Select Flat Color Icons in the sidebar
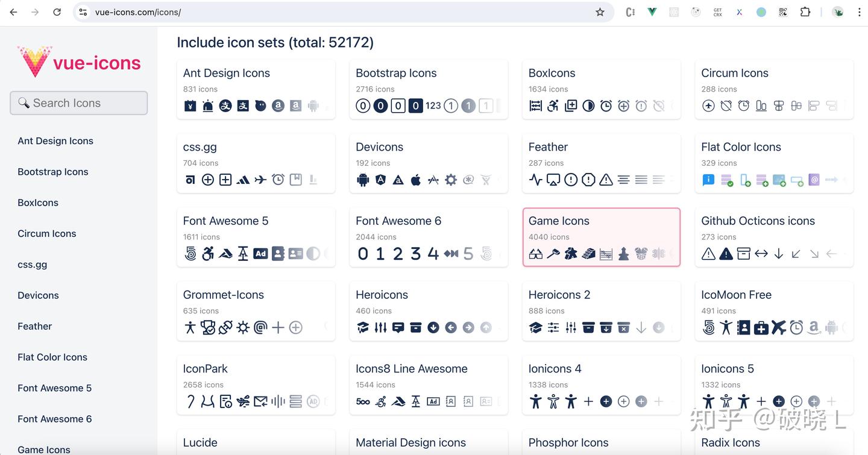This screenshot has height=455, width=868. click(x=52, y=357)
